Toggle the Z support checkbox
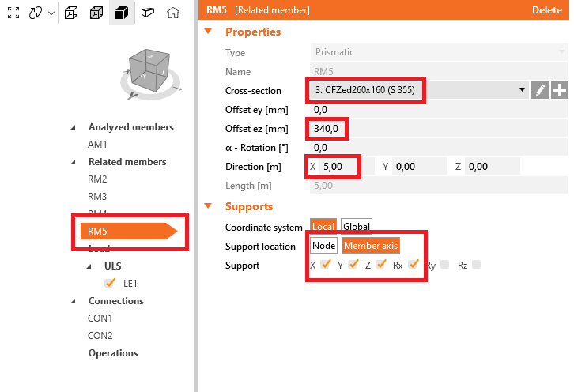 381,264
